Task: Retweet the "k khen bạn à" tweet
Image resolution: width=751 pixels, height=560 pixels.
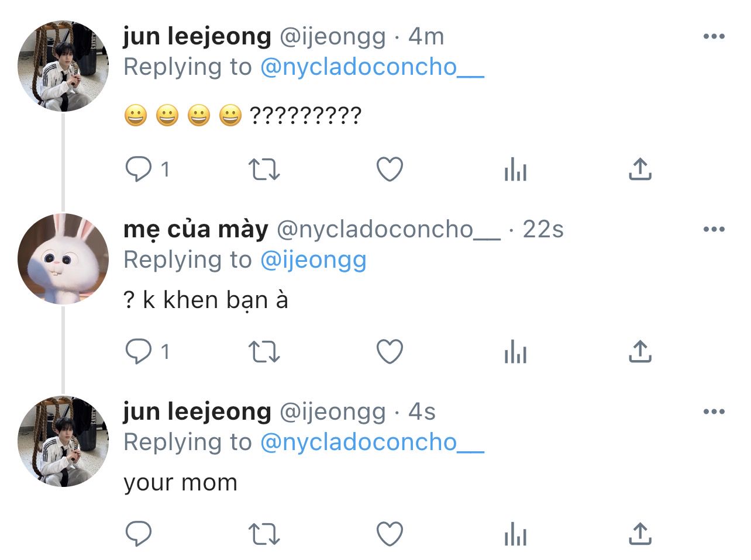Action: [264, 352]
